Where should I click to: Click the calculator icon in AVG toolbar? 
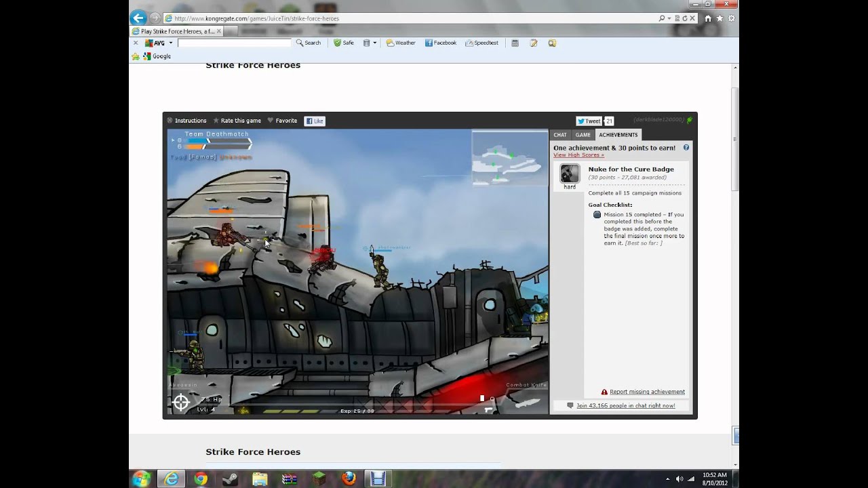515,43
